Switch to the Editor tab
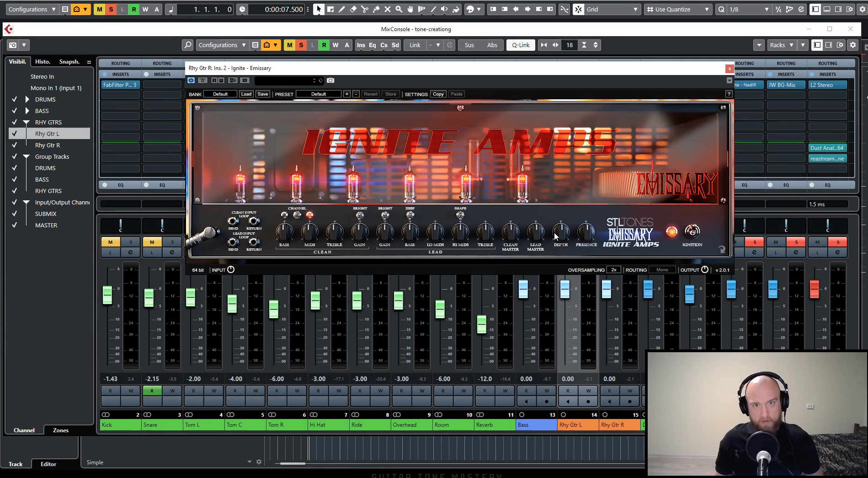Image resolution: width=868 pixels, height=478 pixels. (48, 464)
